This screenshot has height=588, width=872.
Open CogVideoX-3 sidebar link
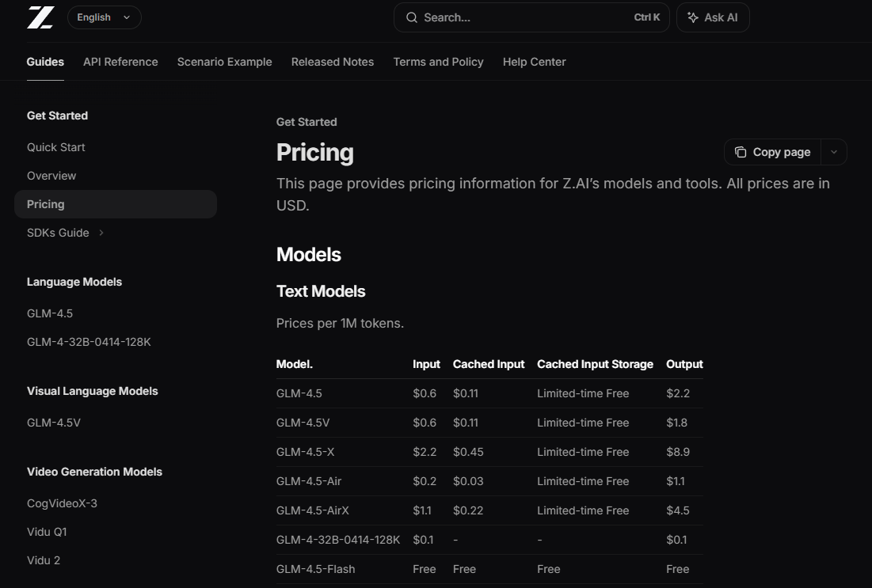click(x=63, y=503)
